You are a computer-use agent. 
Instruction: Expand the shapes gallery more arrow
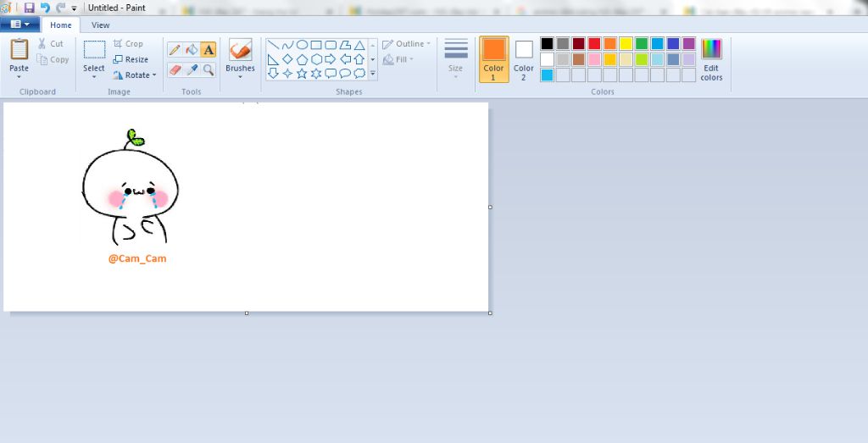point(373,73)
